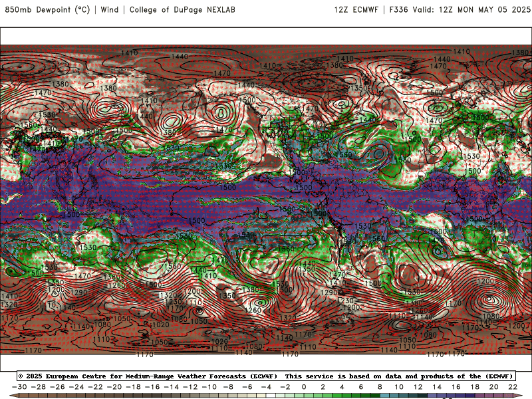Click the 6 color scale label

click(360, 387)
